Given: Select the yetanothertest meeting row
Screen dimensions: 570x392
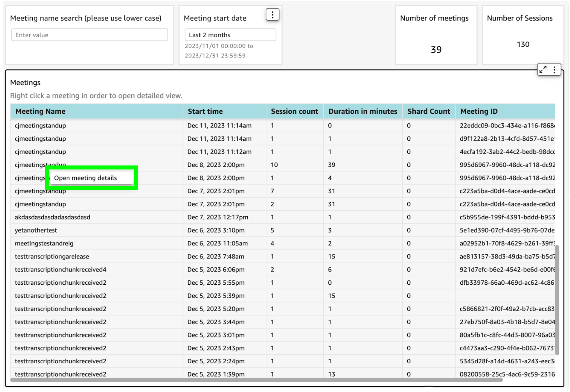Looking at the screenshot, I should click(x=36, y=230).
